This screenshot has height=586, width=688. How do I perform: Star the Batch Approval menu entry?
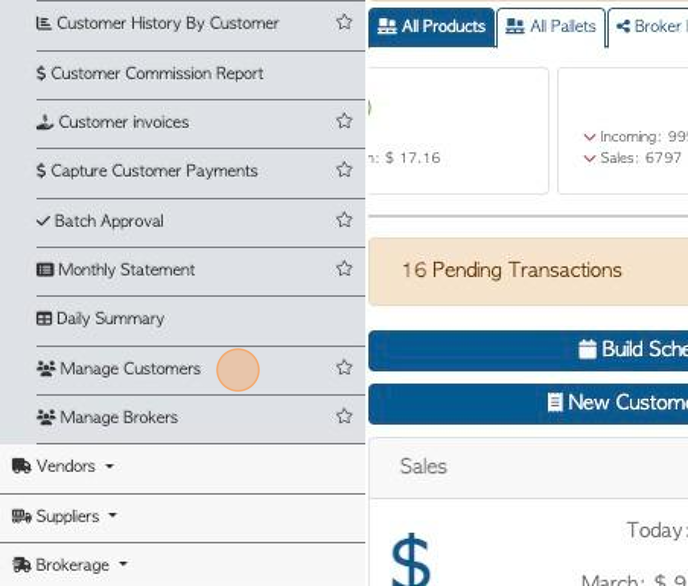pyautogui.click(x=344, y=220)
